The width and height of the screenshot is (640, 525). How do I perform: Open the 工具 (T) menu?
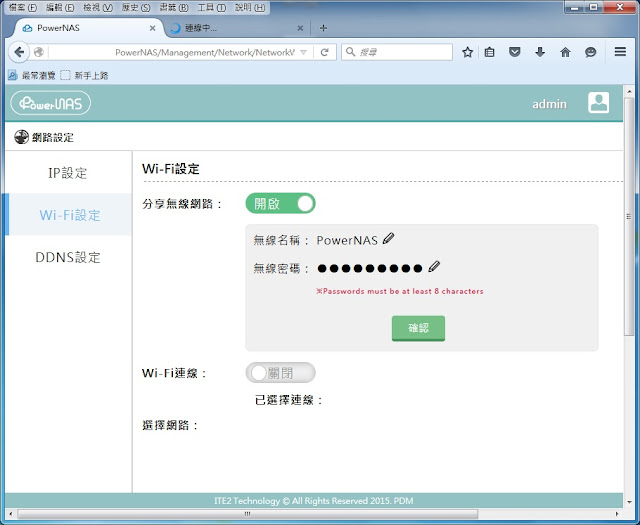[211, 7]
